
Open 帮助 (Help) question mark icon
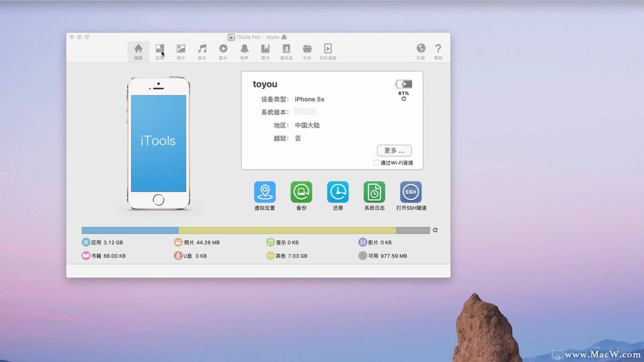point(438,48)
